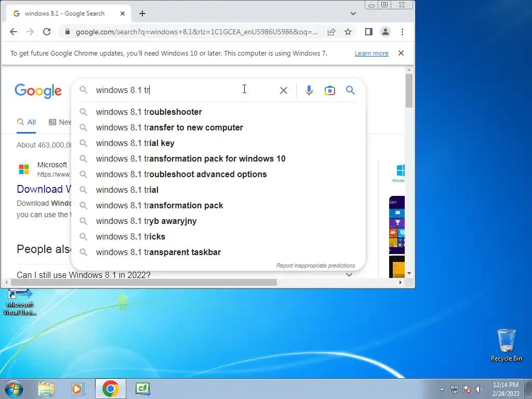Launch Windows Media Player from taskbar
Image resolution: width=532 pixels, height=399 pixels.
tap(77, 389)
